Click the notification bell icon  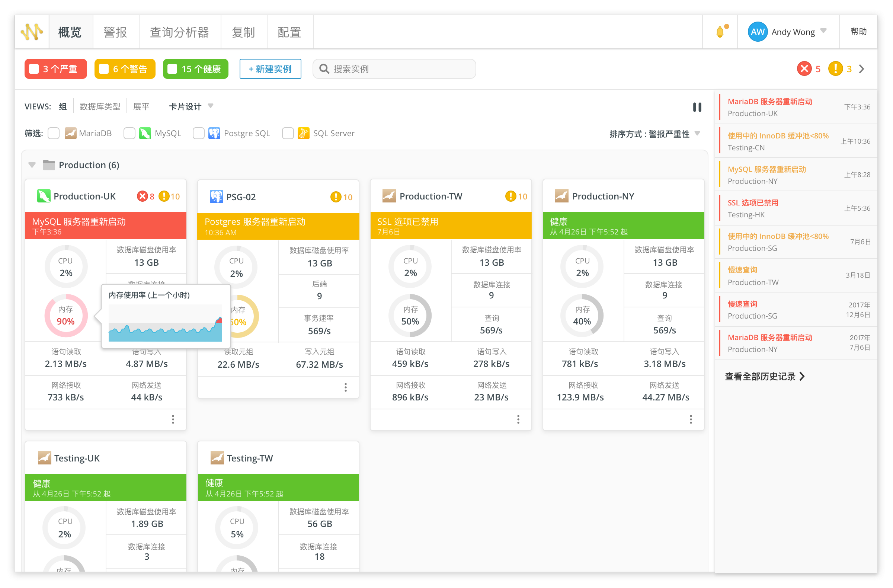(x=720, y=32)
